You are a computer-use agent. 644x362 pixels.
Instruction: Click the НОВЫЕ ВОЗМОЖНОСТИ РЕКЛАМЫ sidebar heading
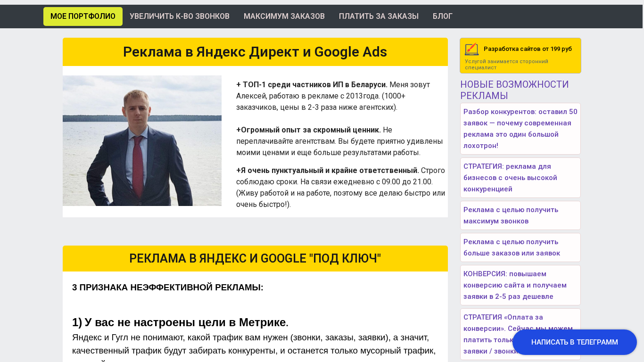(x=514, y=90)
